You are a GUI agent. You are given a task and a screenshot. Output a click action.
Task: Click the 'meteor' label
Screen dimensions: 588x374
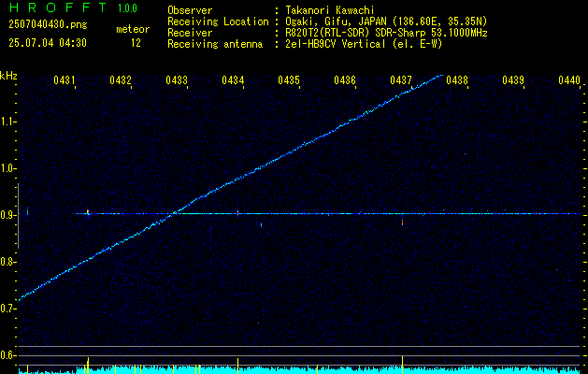pos(133,29)
